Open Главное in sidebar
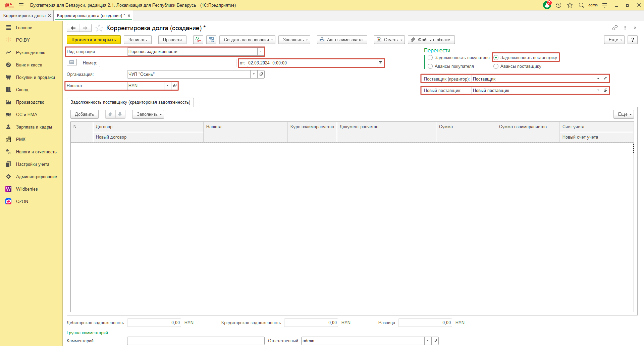The width and height of the screenshot is (644, 346). (x=24, y=28)
